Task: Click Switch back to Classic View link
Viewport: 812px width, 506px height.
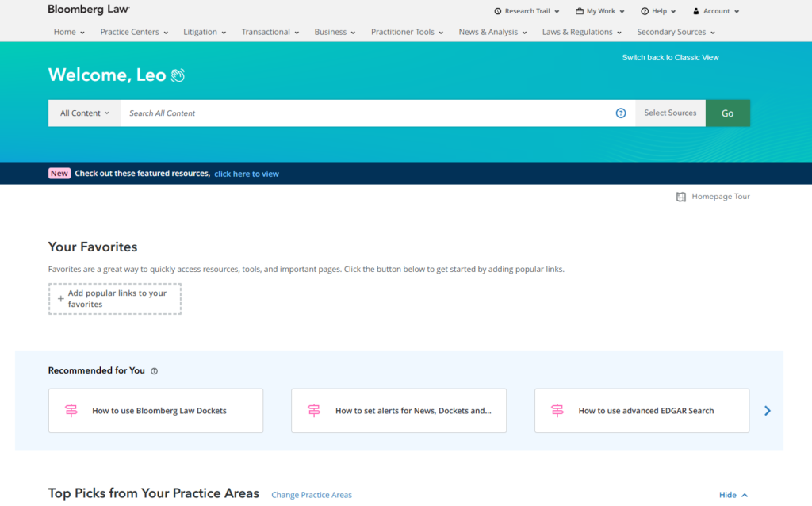Action: pos(670,58)
